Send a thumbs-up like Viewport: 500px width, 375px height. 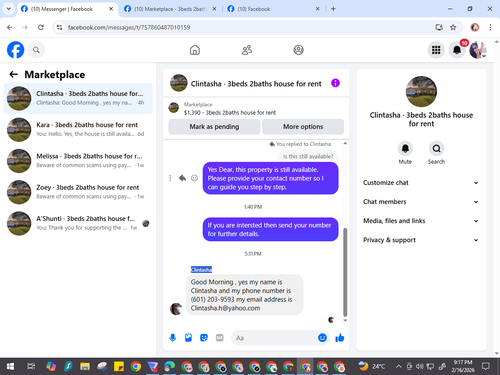tap(340, 338)
